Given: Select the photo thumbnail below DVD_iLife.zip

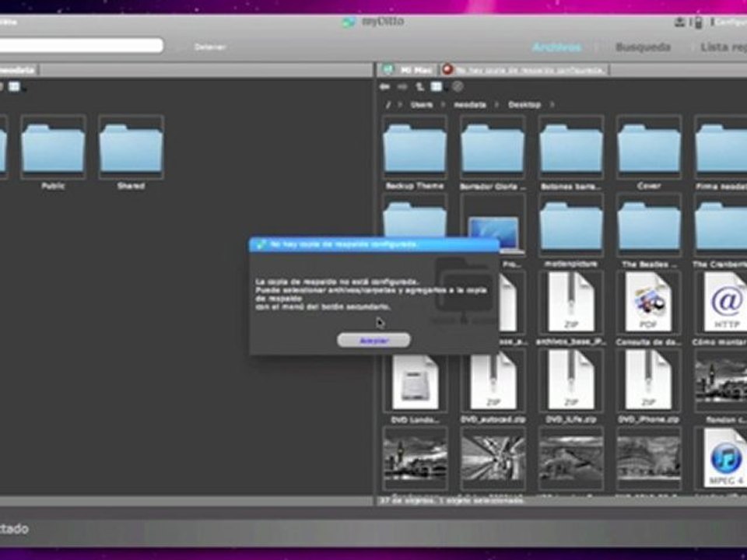Looking at the screenshot, I should (570, 460).
